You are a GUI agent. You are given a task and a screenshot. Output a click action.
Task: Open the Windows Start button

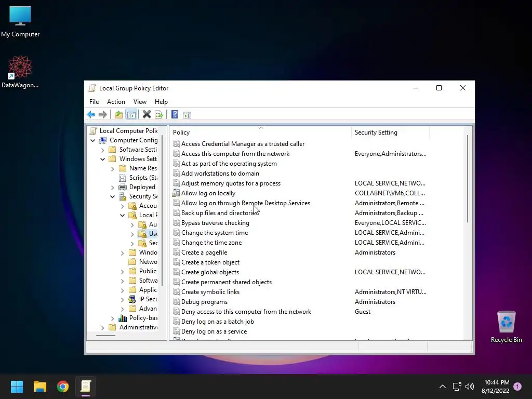(17, 387)
